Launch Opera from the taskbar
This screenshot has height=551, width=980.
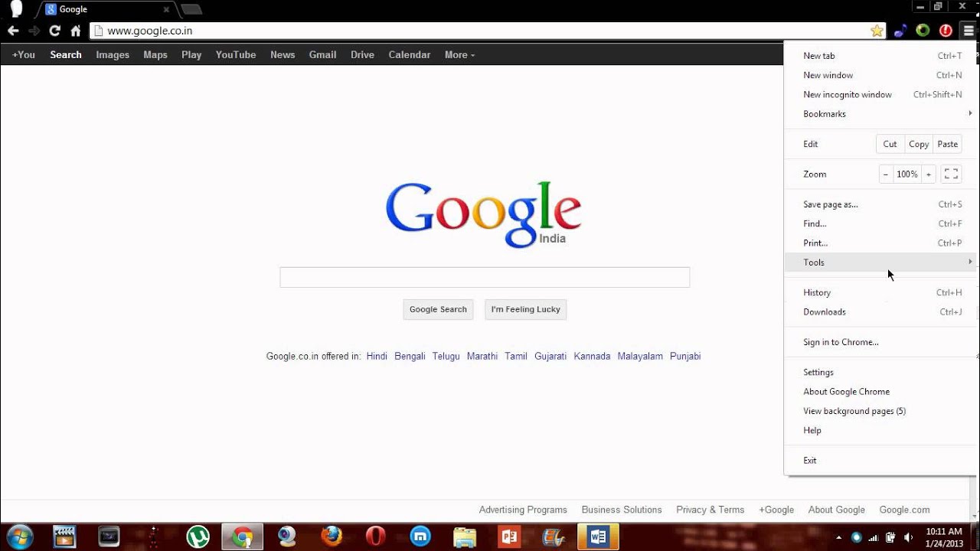(375, 536)
